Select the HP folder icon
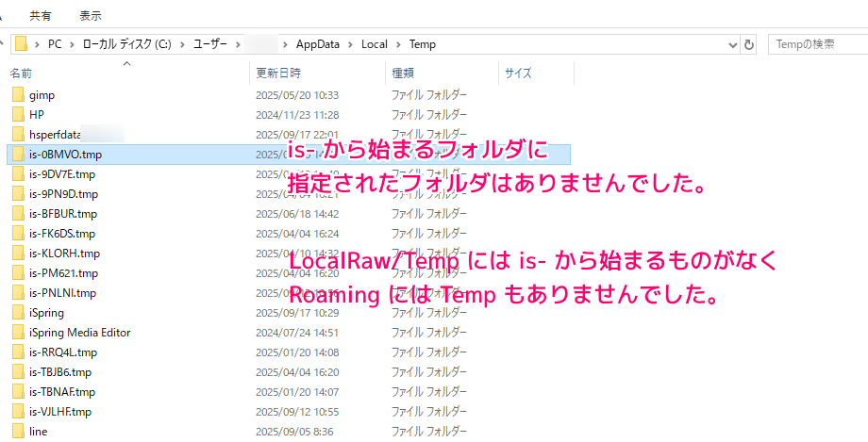This screenshot has width=868, height=442. [18, 115]
